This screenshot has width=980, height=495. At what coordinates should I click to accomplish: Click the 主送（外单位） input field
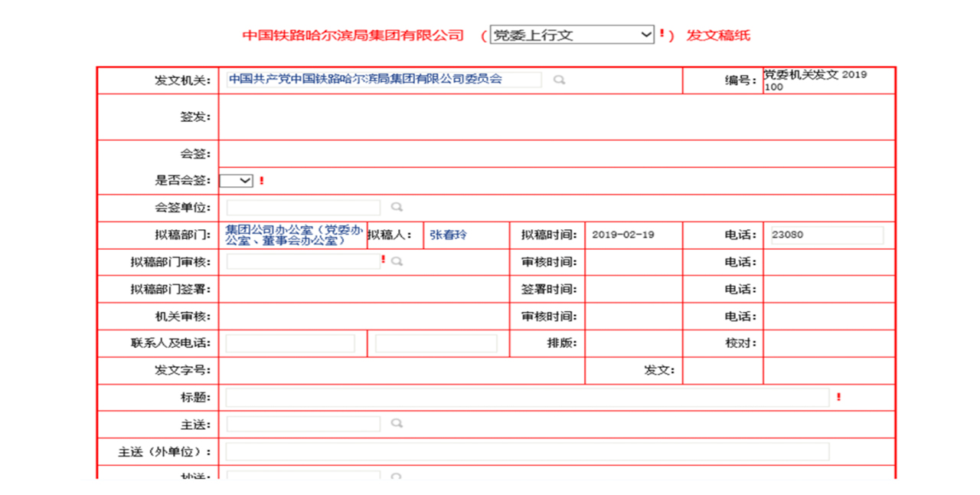528,451
